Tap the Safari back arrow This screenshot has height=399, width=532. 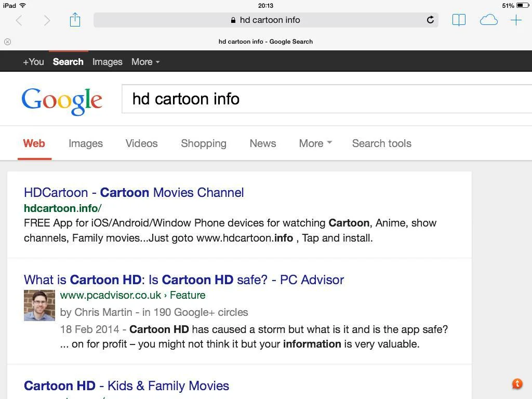click(19, 20)
